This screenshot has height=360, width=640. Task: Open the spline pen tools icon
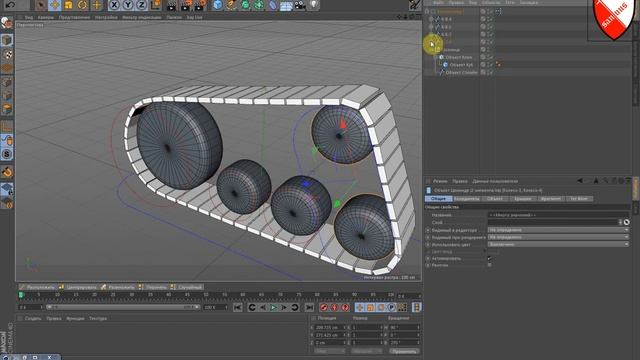231,5
